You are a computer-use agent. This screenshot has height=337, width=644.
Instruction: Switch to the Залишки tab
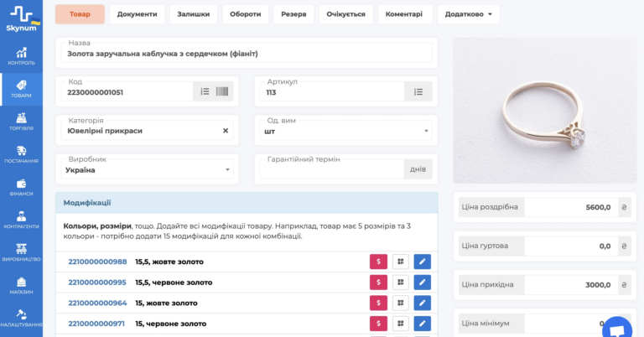(x=194, y=14)
